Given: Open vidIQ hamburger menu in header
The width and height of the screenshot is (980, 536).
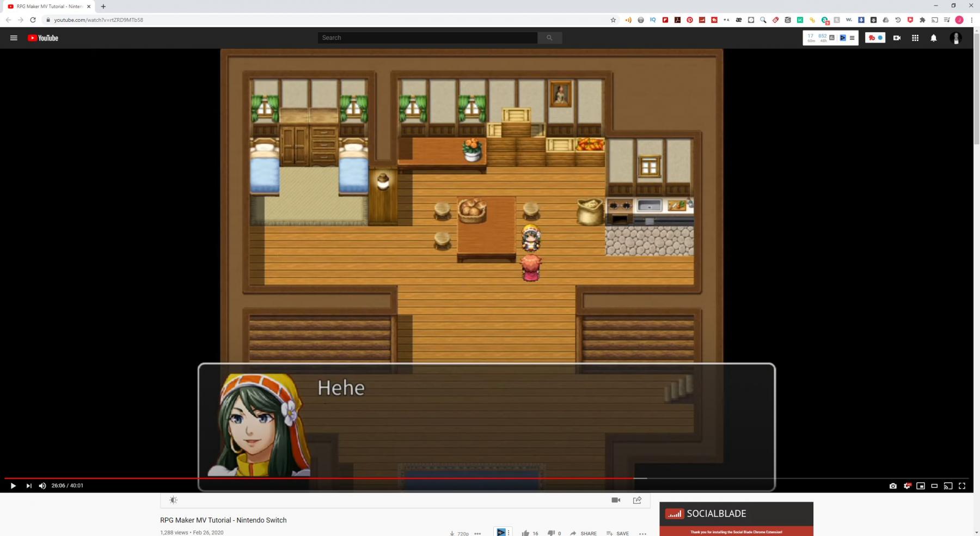Looking at the screenshot, I should click(x=852, y=38).
